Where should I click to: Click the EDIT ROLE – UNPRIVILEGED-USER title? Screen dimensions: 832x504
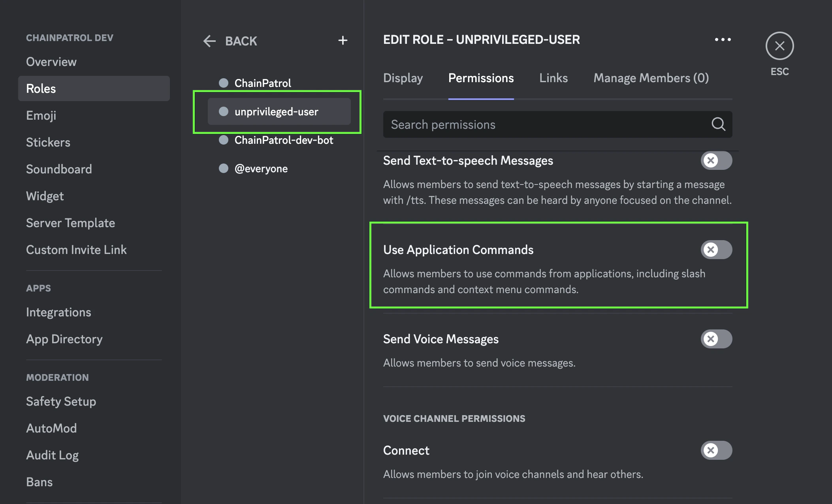tap(482, 39)
